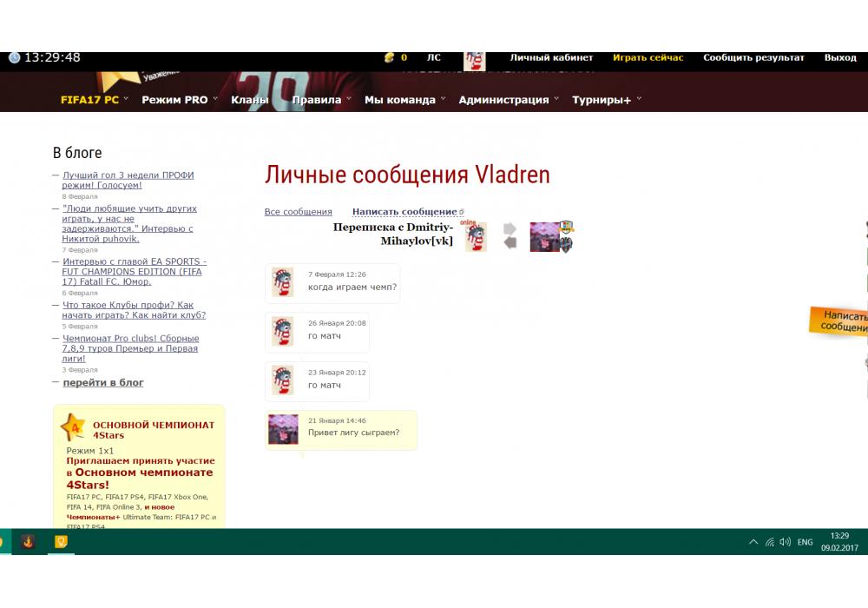Image resolution: width=868 pixels, height=608 pixels.
Task: Open the Кланы menu item
Action: point(249,100)
